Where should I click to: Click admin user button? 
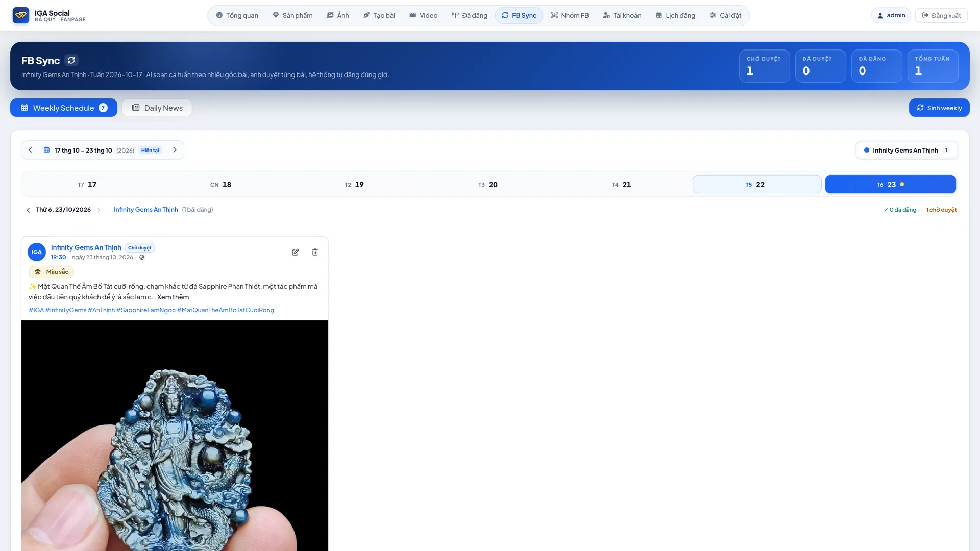coord(891,15)
